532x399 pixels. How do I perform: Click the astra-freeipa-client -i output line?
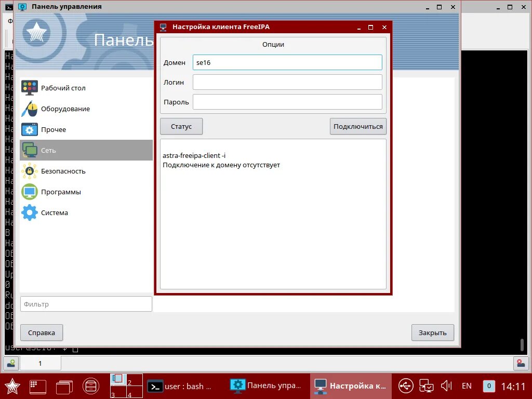point(194,155)
